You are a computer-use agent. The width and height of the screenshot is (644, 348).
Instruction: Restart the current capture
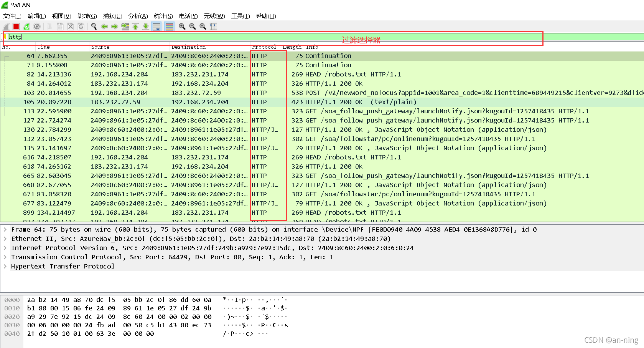pyautogui.click(x=26, y=27)
